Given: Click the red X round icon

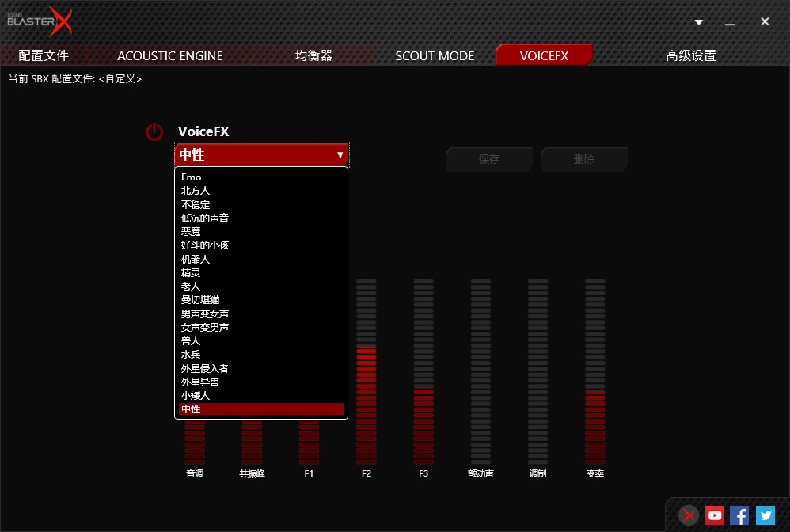Looking at the screenshot, I should [689, 515].
